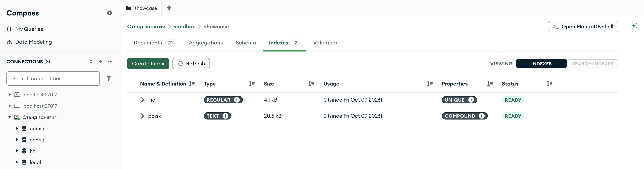Sort indexes by Size column icon

[x=311, y=84]
